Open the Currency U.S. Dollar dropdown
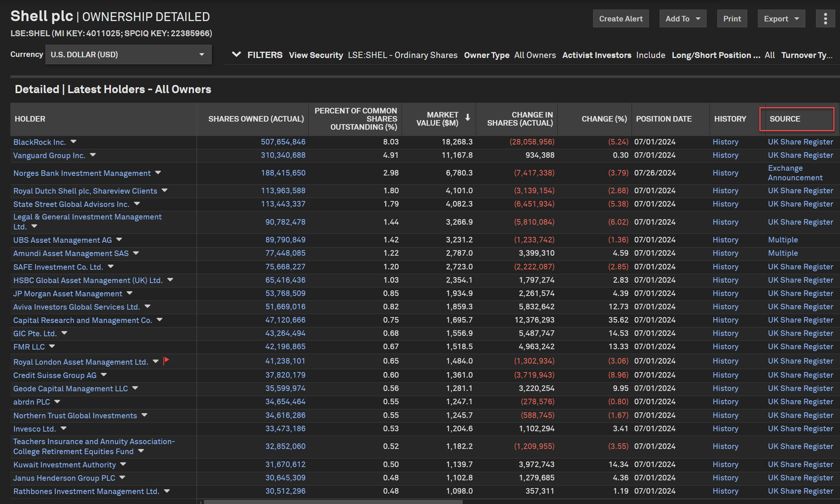840x504 pixels. (x=128, y=55)
